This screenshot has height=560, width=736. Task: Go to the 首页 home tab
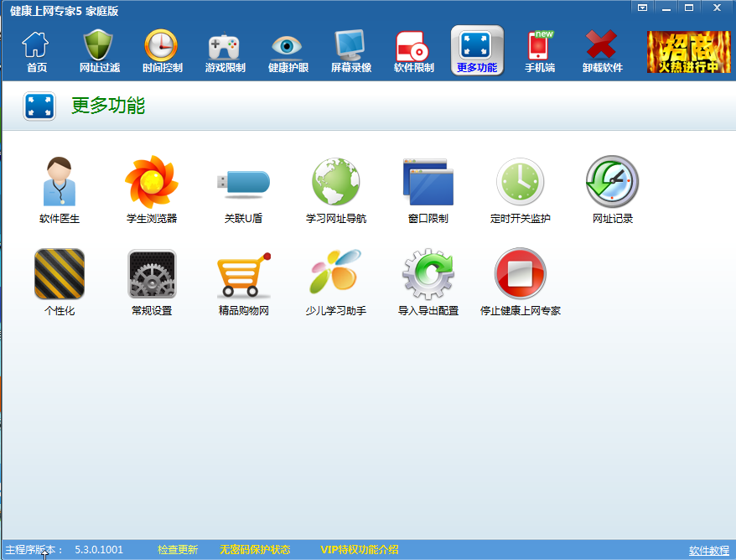point(36,50)
